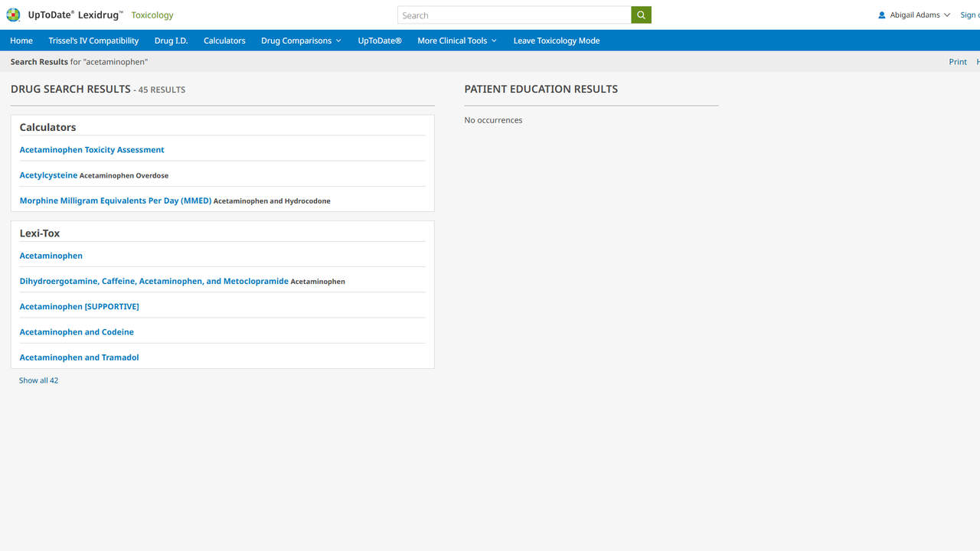The width and height of the screenshot is (980, 551).
Task: Expand the More Clinical Tools menu
Action: click(x=457, y=41)
